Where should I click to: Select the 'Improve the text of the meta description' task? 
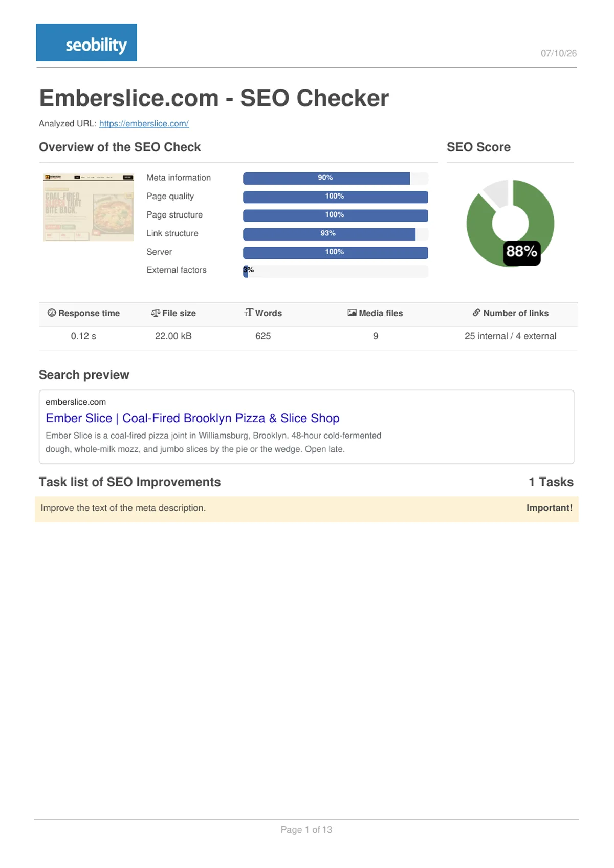click(306, 509)
